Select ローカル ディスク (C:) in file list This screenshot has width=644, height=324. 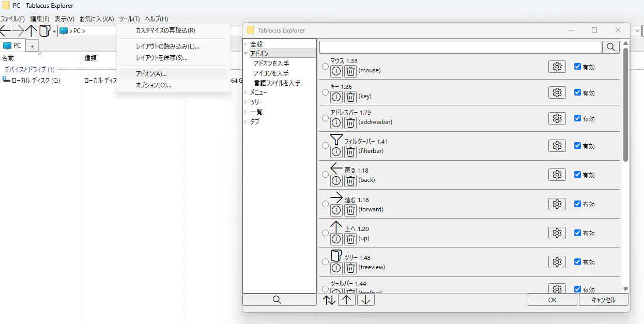pos(35,80)
